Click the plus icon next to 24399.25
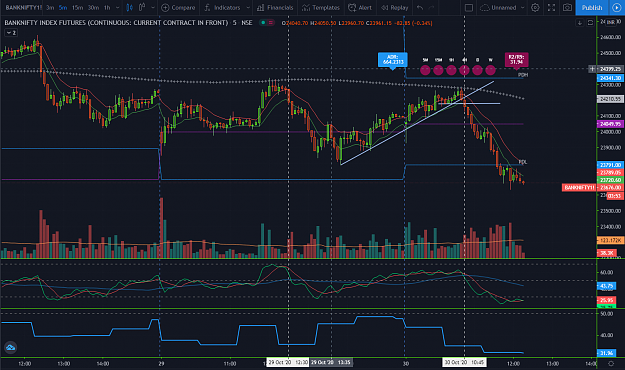625x370 pixels. [592, 69]
